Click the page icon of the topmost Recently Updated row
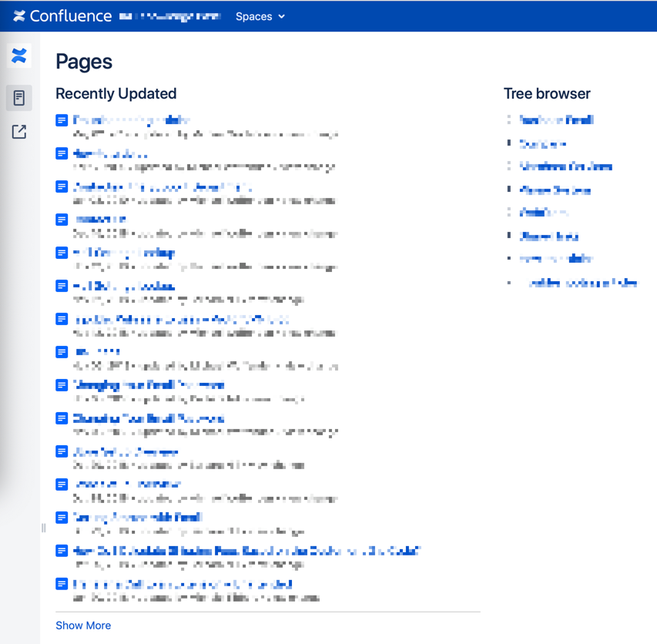Screen dimensions: 657x644 (62, 120)
